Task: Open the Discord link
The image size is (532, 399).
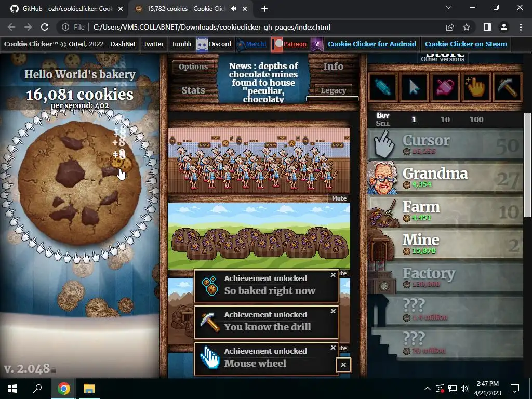Action: pyautogui.click(x=220, y=44)
